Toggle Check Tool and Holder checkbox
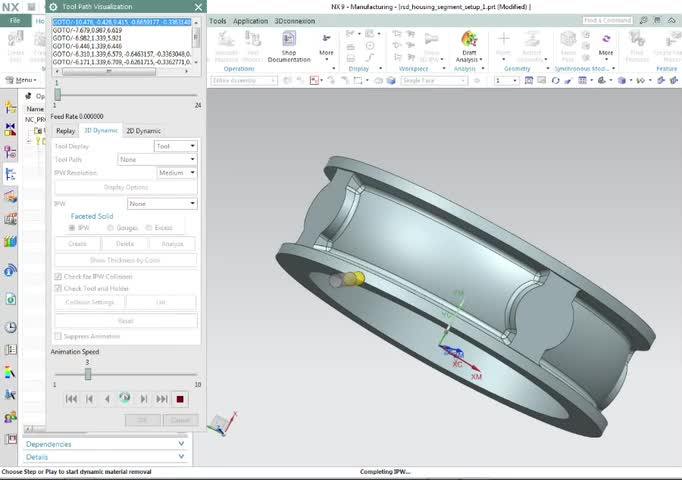 pos(57,288)
